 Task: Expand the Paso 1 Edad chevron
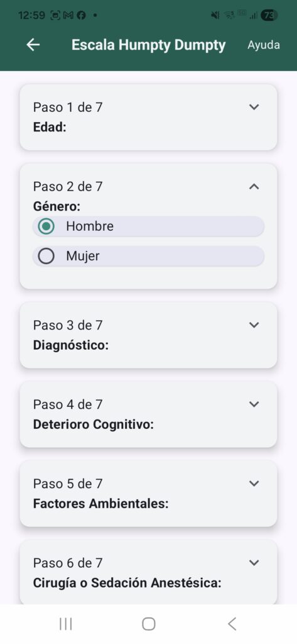point(254,107)
